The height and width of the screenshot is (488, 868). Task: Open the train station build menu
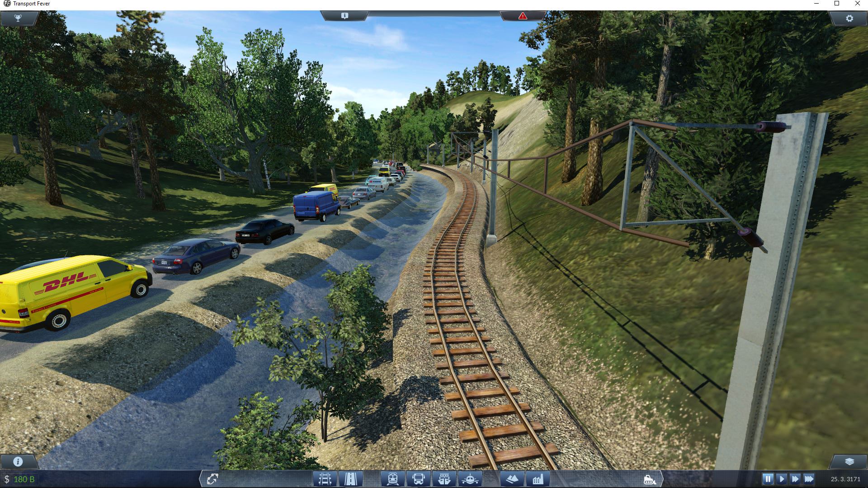[x=392, y=479]
